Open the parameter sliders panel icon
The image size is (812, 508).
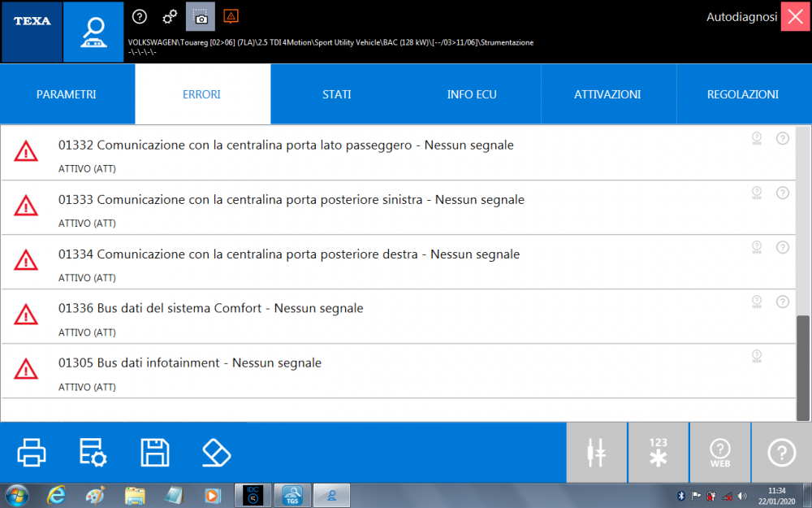click(597, 453)
